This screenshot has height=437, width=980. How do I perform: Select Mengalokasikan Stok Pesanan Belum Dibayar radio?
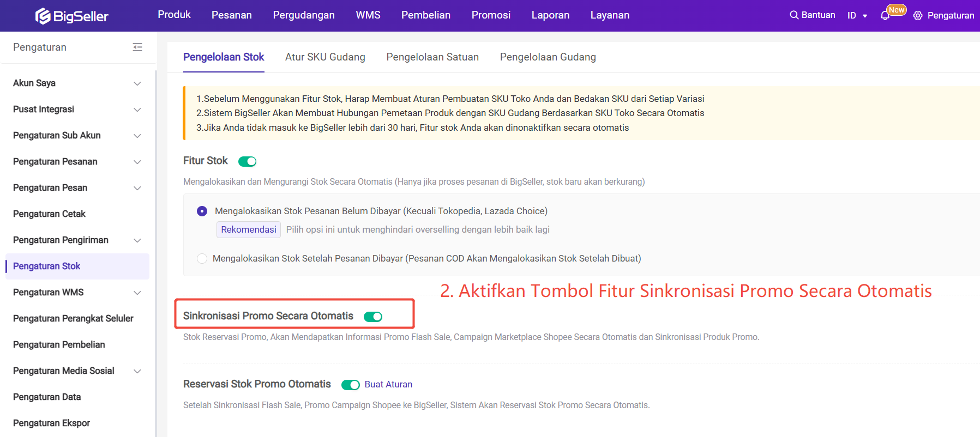coord(202,211)
